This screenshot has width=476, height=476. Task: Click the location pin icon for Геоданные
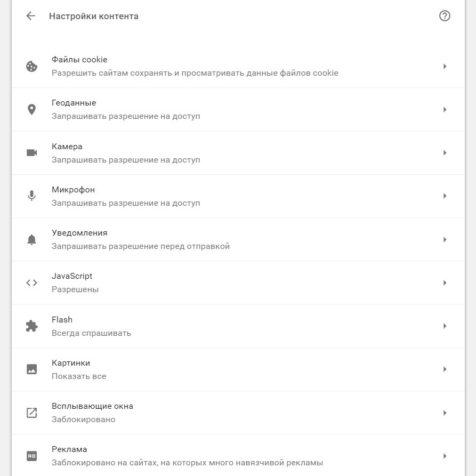pos(31,110)
